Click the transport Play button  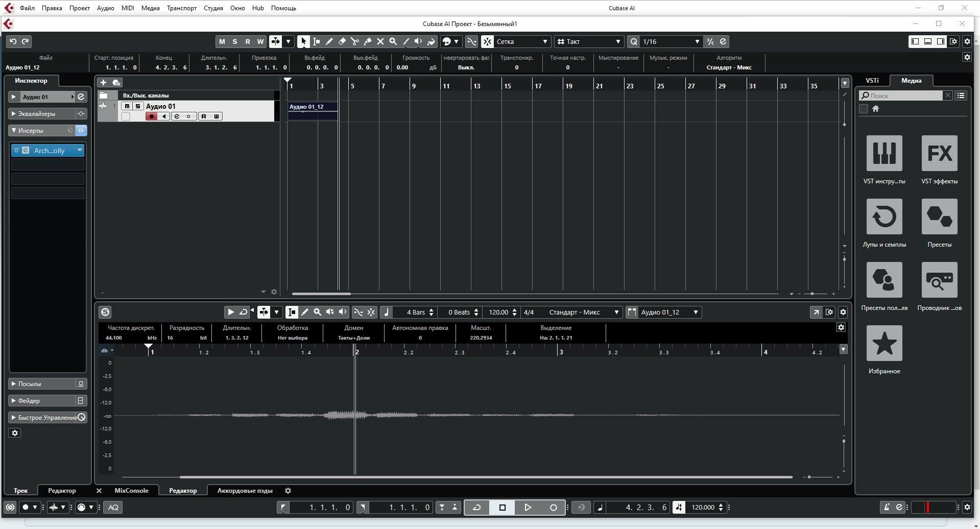(528, 507)
